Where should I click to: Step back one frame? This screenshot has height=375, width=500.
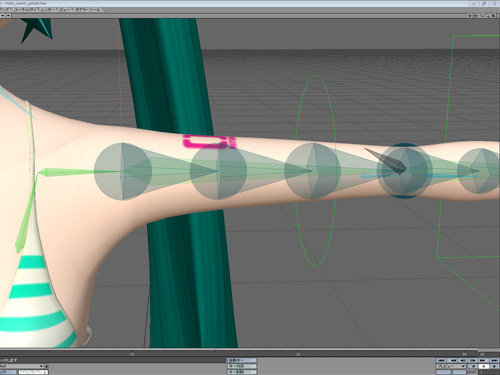click(463, 360)
